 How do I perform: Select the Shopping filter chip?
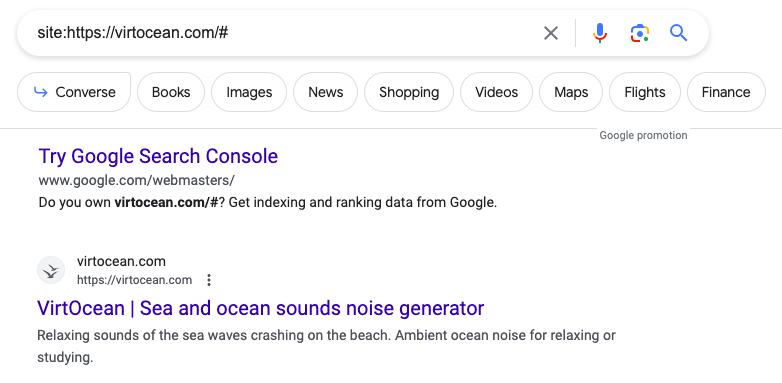pos(409,92)
